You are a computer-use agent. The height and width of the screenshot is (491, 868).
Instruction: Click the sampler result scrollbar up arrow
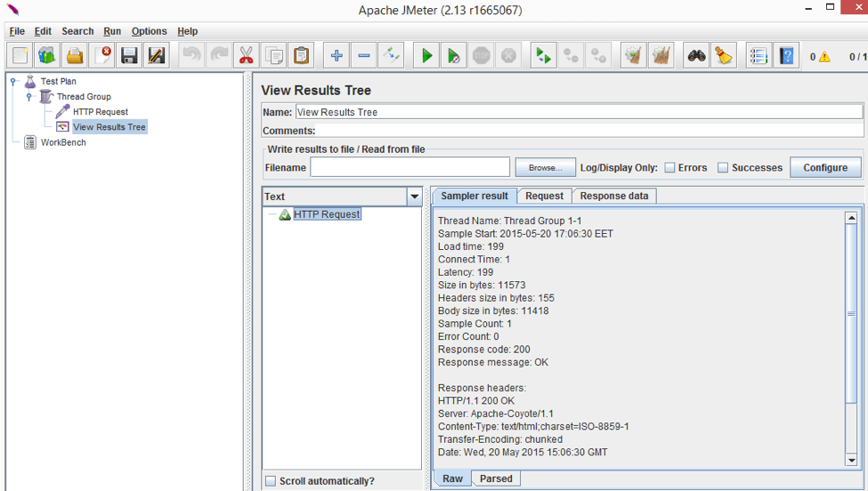[x=851, y=218]
